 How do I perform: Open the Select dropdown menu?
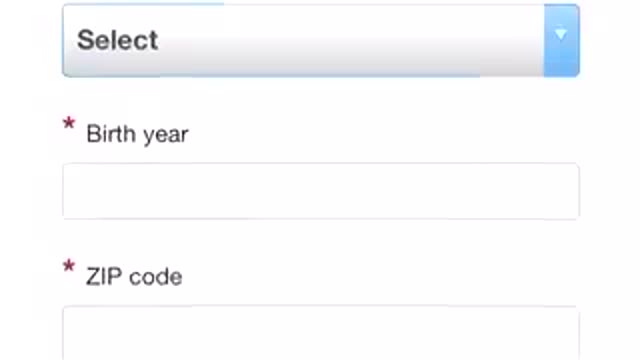321,40
